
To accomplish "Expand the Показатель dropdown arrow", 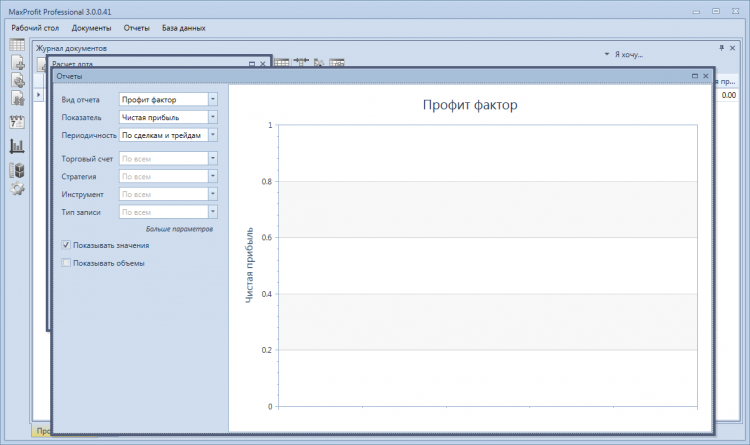I will coord(213,117).
